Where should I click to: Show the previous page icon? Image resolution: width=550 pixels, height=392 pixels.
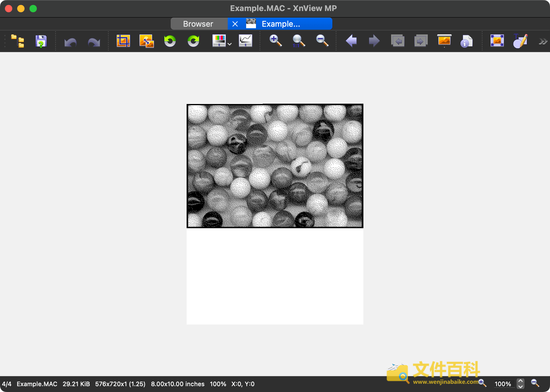(x=398, y=41)
